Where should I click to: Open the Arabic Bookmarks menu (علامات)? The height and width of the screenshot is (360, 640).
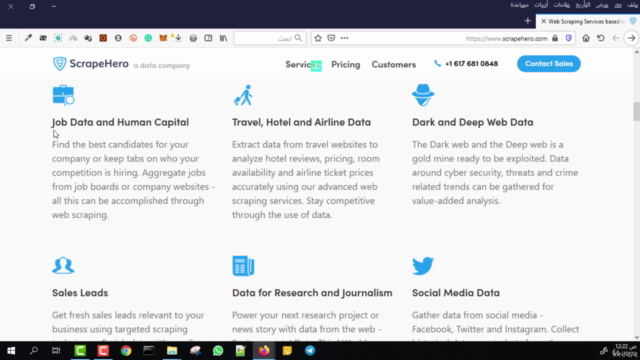562,5
